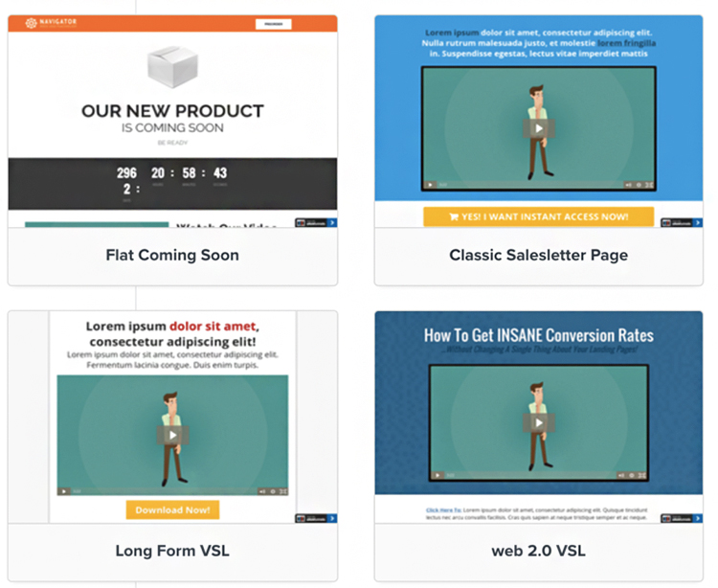Viewport: 718px width, 588px height.
Task: Click the cardboard box product image
Action: coord(172,67)
